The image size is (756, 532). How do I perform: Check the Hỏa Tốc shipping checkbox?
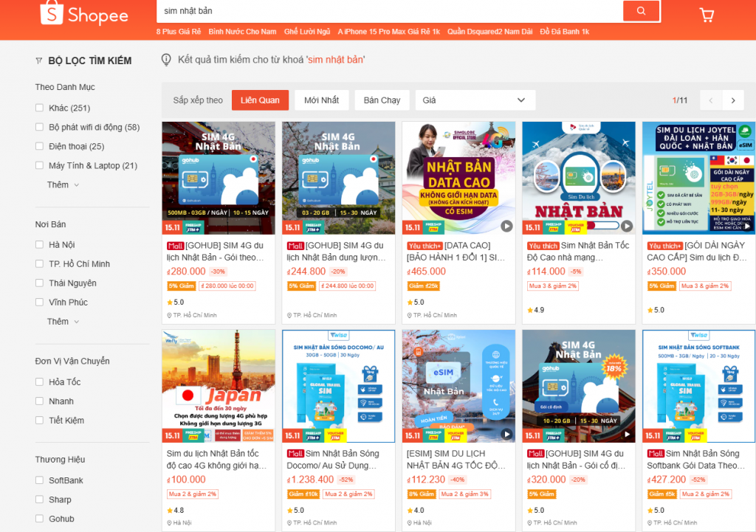pyautogui.click(x=40, y=381)
